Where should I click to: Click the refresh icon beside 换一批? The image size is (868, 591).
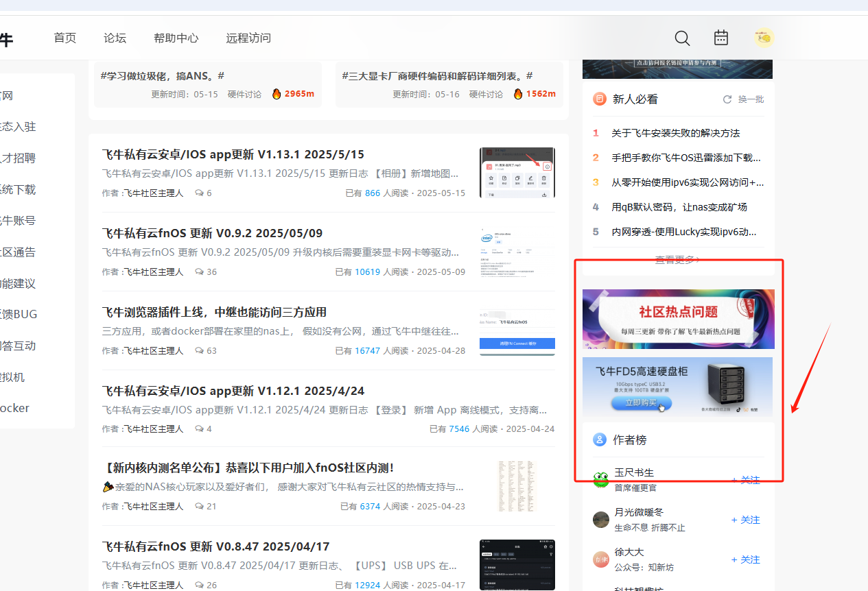727,99
